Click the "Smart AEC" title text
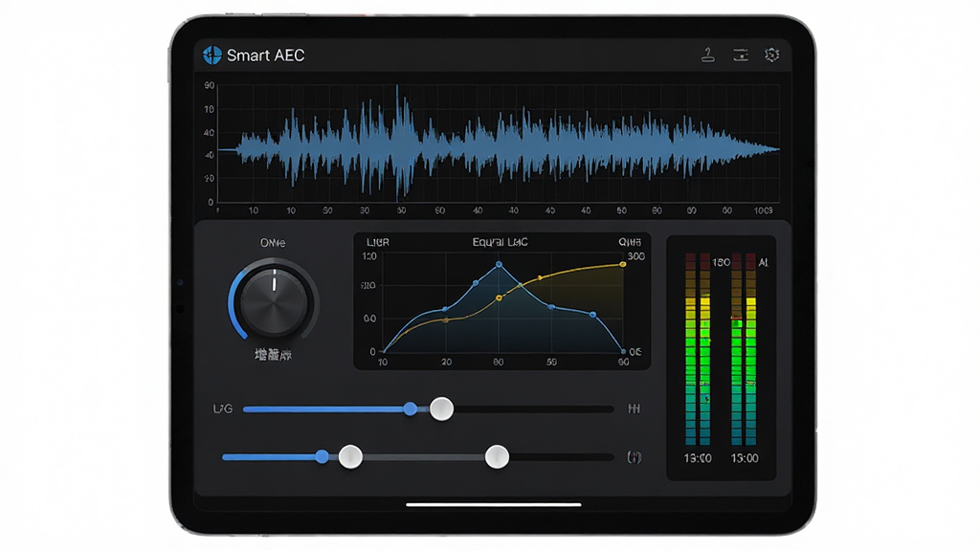The height and width of the screenshot is (551, 980). tap(266, 55)
